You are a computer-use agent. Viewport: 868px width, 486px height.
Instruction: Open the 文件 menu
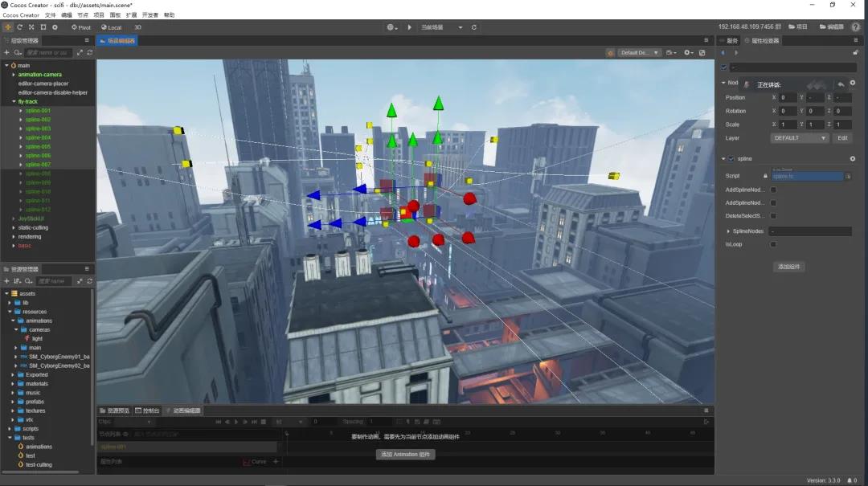[x=51, y=15]
